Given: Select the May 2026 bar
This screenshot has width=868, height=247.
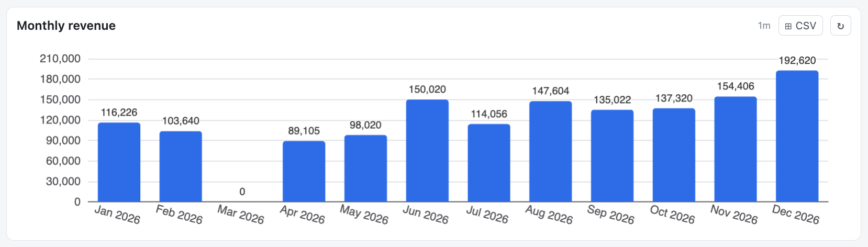Looking at the screenshot, I should click(365, 169).
